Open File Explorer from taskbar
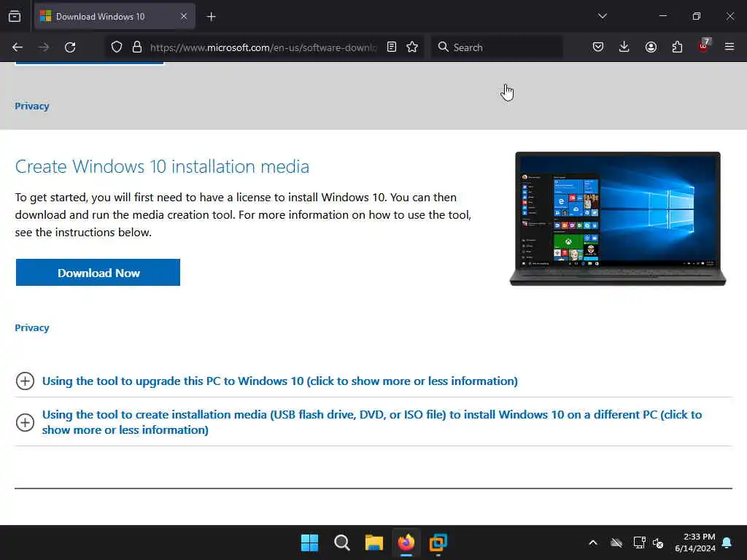The image size is (747, 560). point(374,542)
